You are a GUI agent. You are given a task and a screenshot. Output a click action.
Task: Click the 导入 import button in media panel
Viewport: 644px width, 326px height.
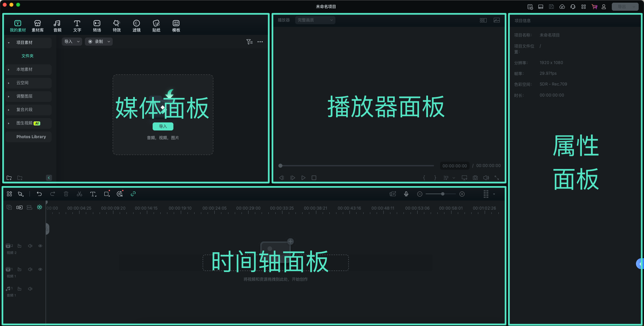pos(163,126)
